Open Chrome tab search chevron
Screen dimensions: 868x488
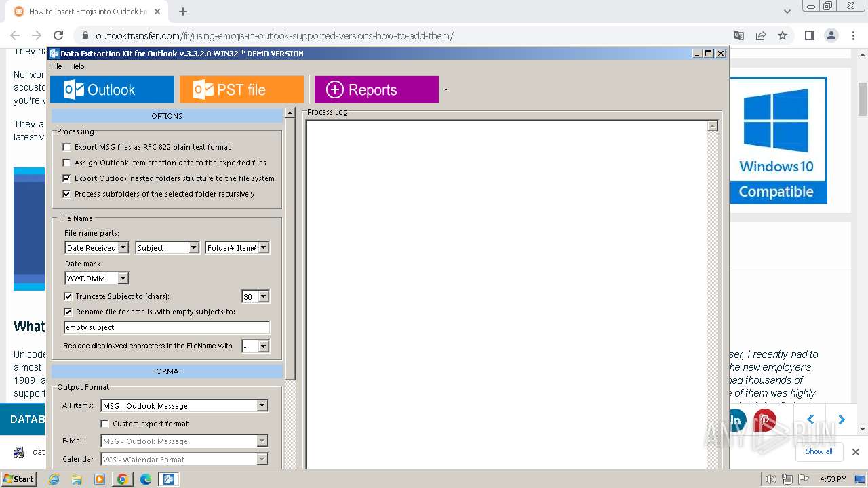pos(787,12)
